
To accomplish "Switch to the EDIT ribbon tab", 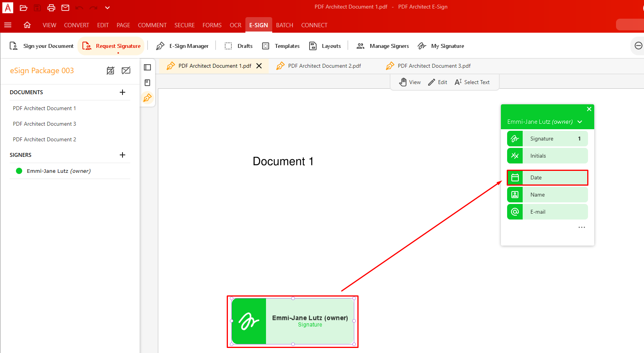I will tap(103, 25).
